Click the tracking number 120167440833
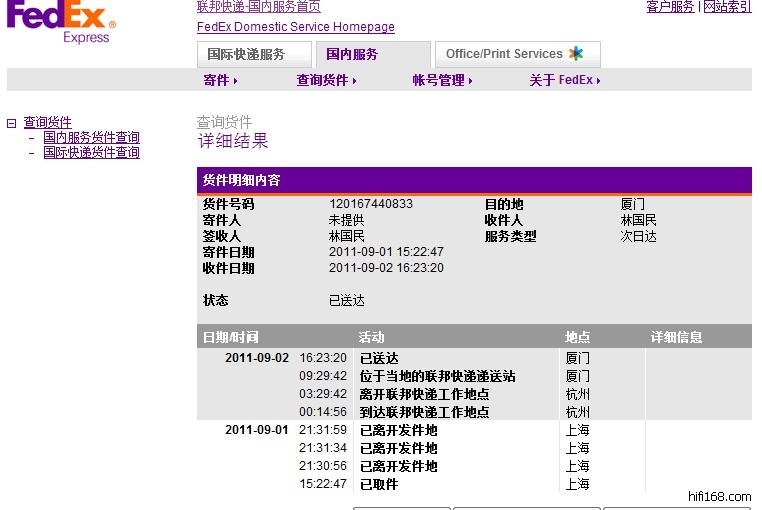The image size is (762, 510). [x=370, y=204]
